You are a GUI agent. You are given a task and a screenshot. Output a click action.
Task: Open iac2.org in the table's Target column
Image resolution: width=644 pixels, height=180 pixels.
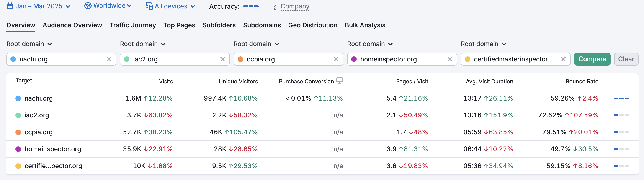[x=37, y=115]
